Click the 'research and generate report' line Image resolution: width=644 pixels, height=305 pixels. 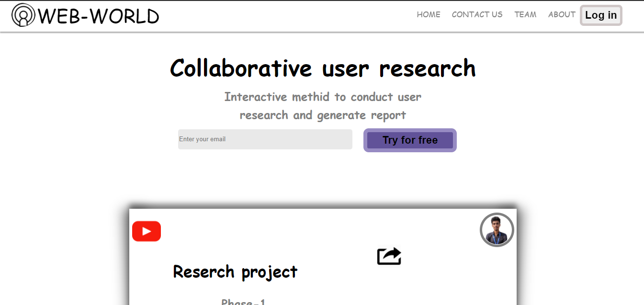pos(323,115)
